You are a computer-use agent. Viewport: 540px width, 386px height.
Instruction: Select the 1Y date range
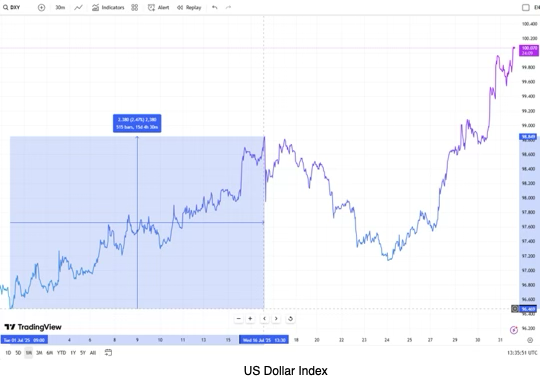click(x=73, y=353)
